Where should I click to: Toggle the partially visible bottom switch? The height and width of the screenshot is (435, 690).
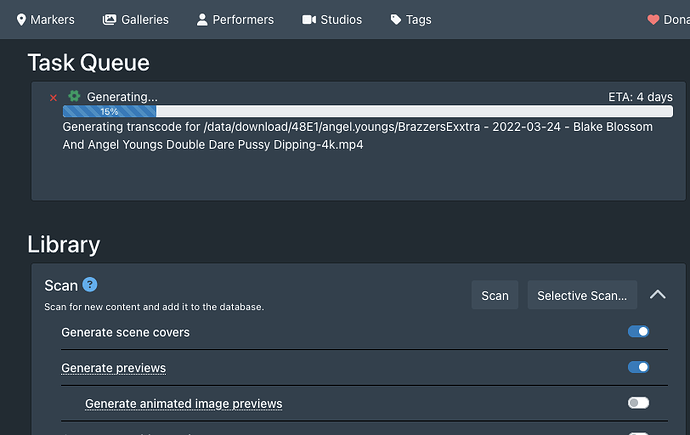tap(638, 433)
